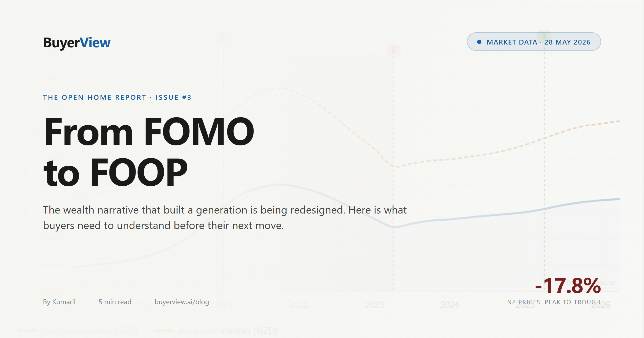Screen dimensions: 644x338
Task: Select the -17.8% statistic figure
Action: pyautogui.click(x=568, y=286)
